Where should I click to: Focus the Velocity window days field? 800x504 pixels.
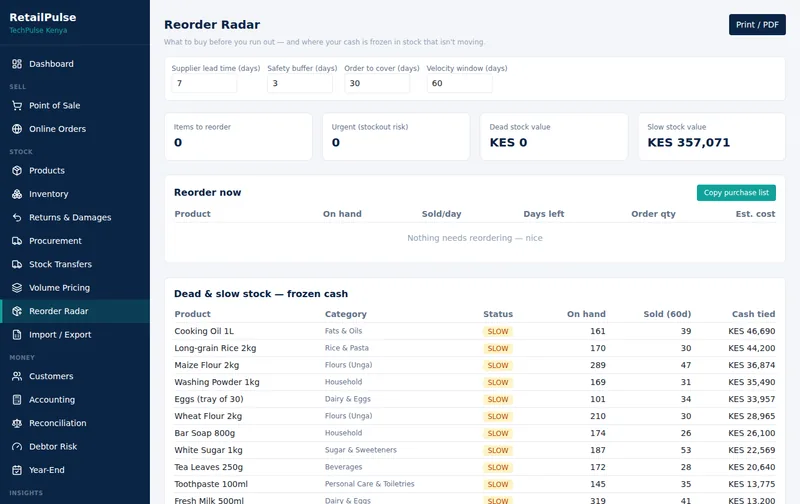[460, 83]
